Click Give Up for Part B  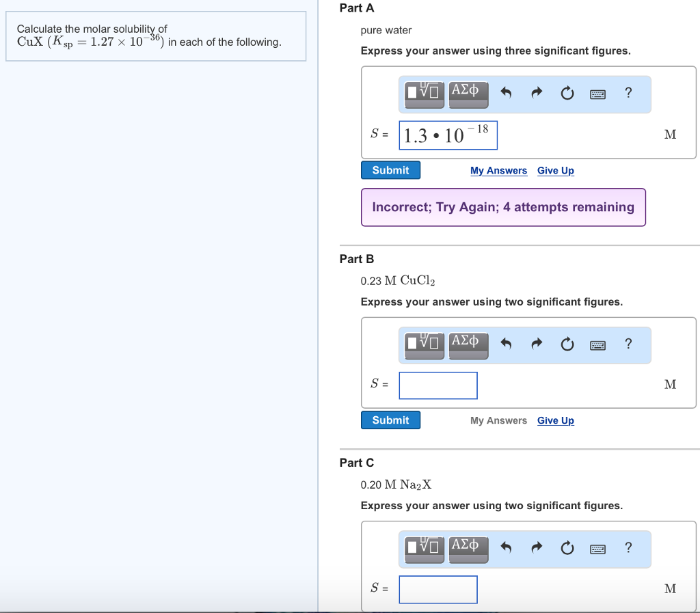[555, 420]
